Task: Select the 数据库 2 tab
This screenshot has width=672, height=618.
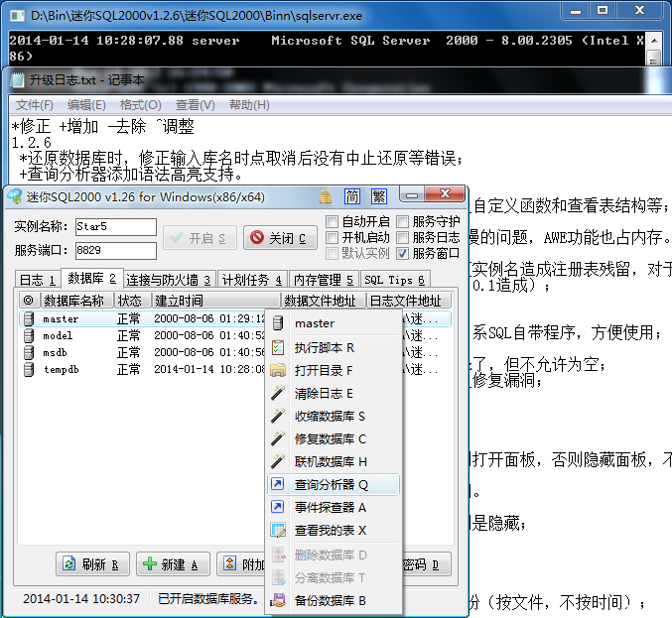Action: point(92,279)
